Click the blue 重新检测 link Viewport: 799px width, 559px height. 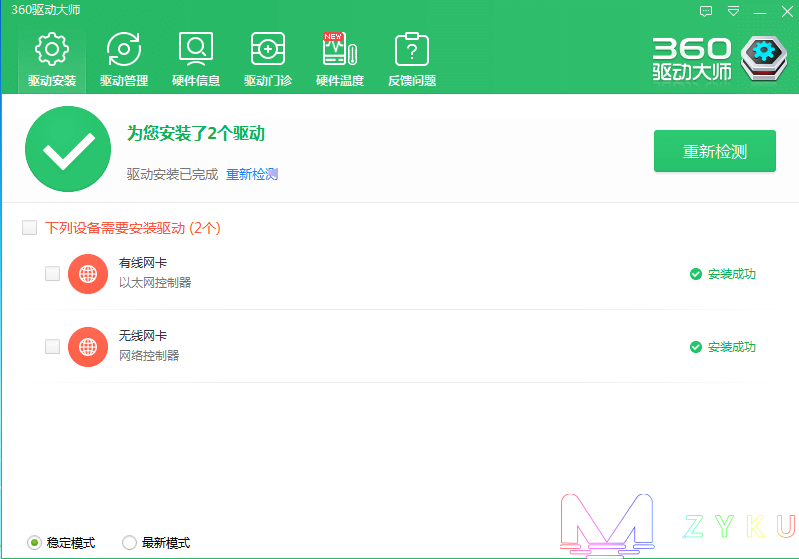252,174
